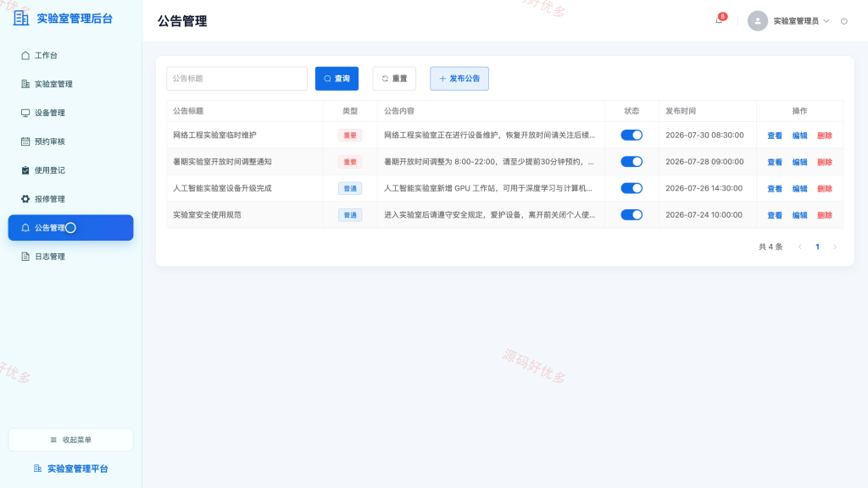Open 设备管理 menu item
The image size is (868, 488).
[71, 113]
